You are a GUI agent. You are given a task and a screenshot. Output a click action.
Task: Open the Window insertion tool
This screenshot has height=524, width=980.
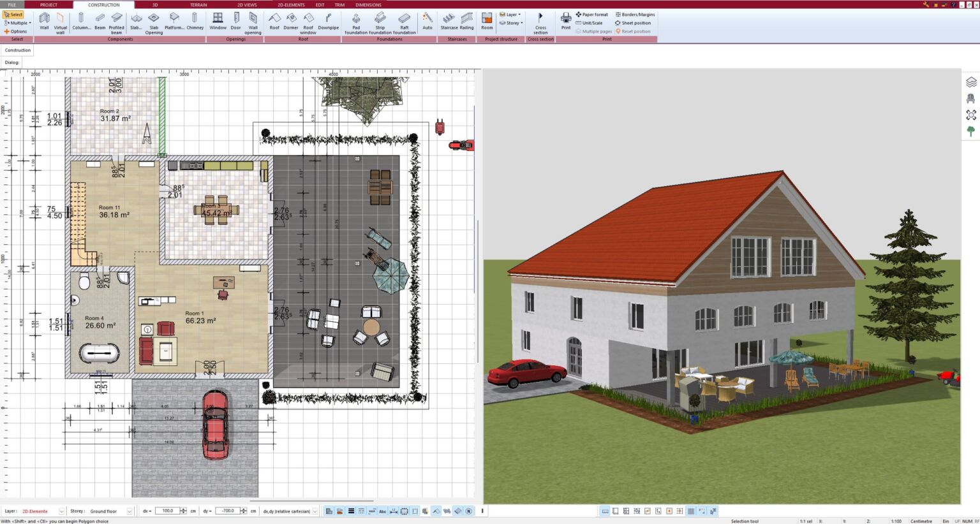(x=218, y=22)
